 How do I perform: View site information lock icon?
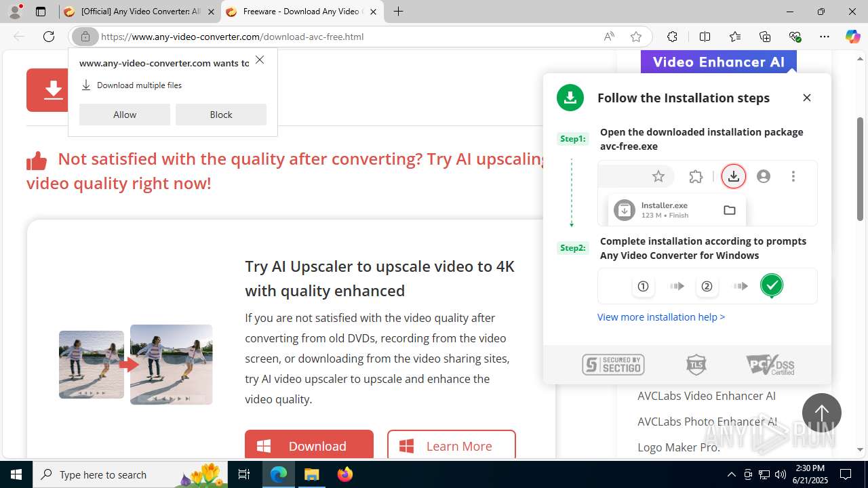[x=85, y=37]
